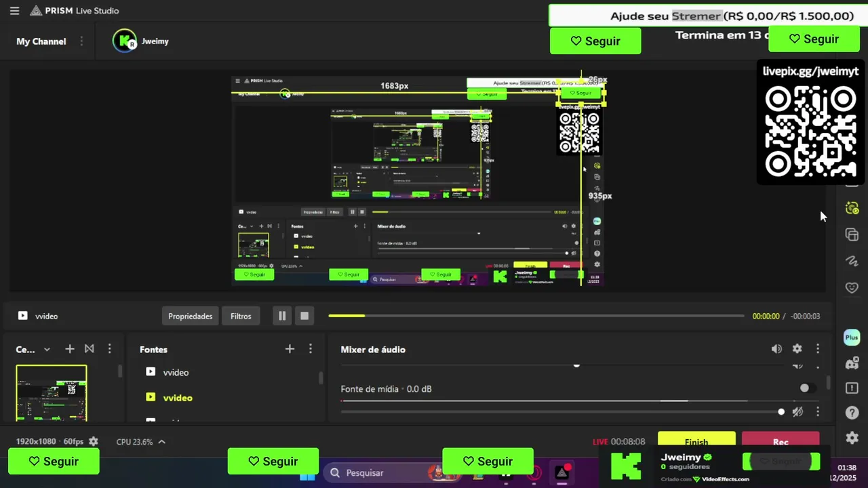
Task: Open the PRISM Plus badge
Action: click(x=852, y=338)
